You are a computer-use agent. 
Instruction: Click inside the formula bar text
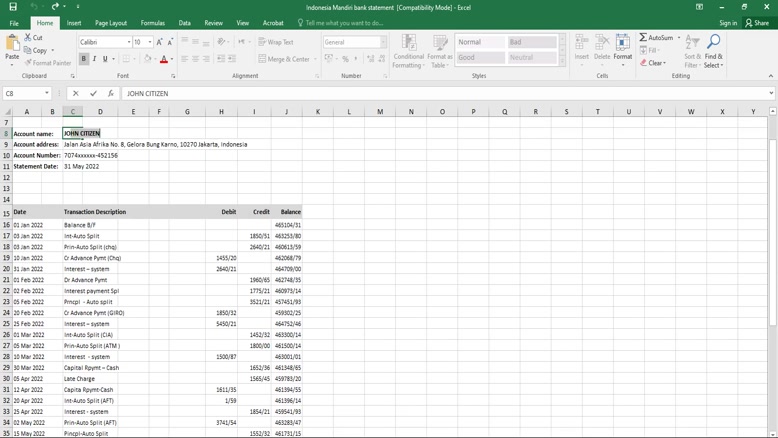point(400,93)
